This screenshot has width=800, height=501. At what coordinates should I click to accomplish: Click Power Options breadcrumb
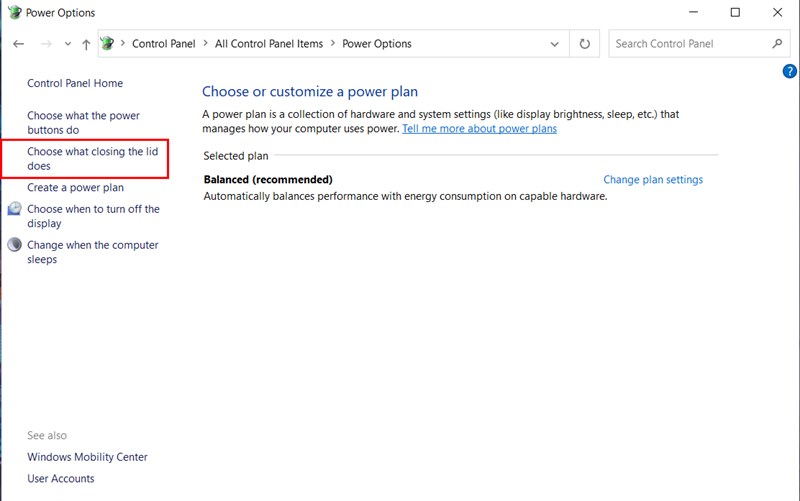[x=377, y=44]
